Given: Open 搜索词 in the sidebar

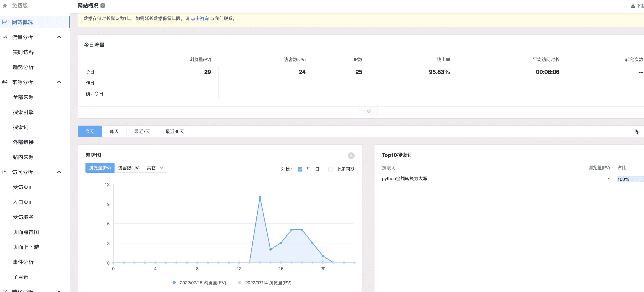Looking at the screenshot, I should click(20, 127).
